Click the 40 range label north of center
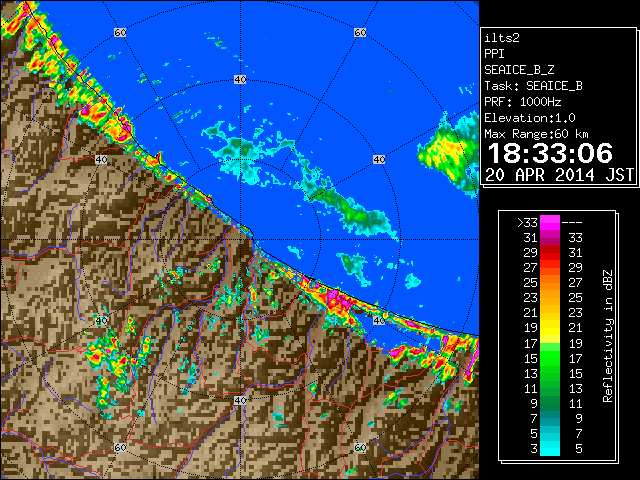 coord(240,80)
